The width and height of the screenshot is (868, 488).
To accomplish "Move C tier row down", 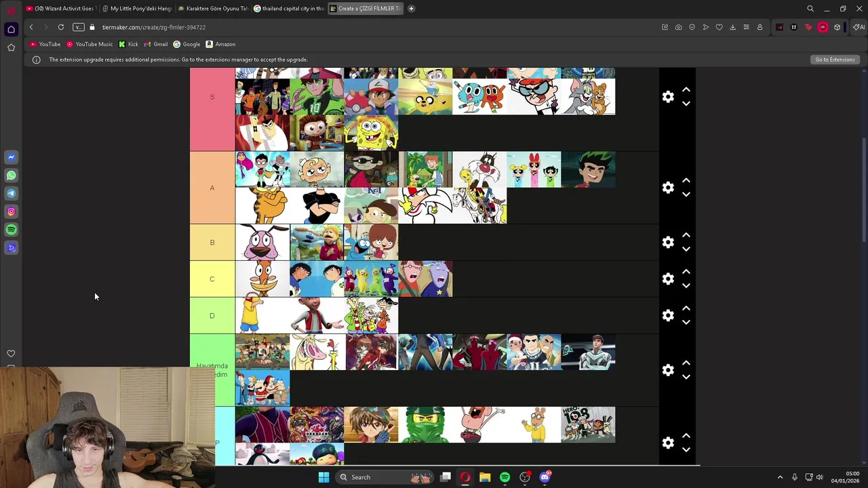I will [x=686, y=286].
